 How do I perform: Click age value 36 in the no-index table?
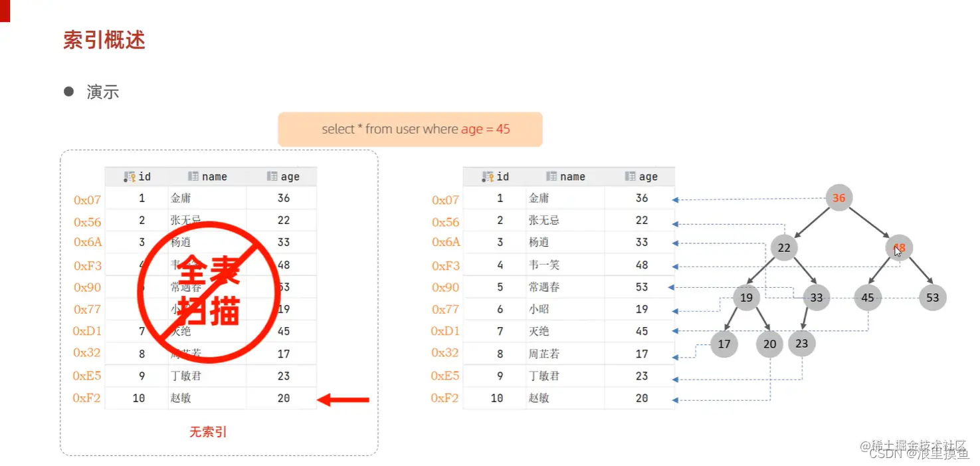284,198
